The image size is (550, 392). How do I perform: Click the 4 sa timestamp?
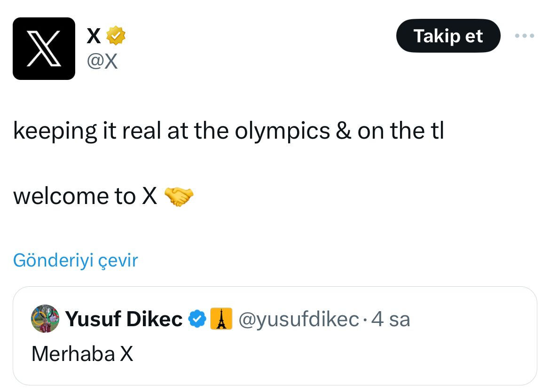click(x=391, y=319)
